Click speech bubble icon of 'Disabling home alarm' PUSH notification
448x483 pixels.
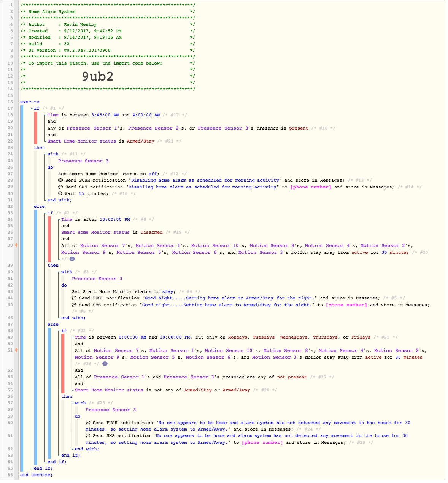[x=60, y=181]
